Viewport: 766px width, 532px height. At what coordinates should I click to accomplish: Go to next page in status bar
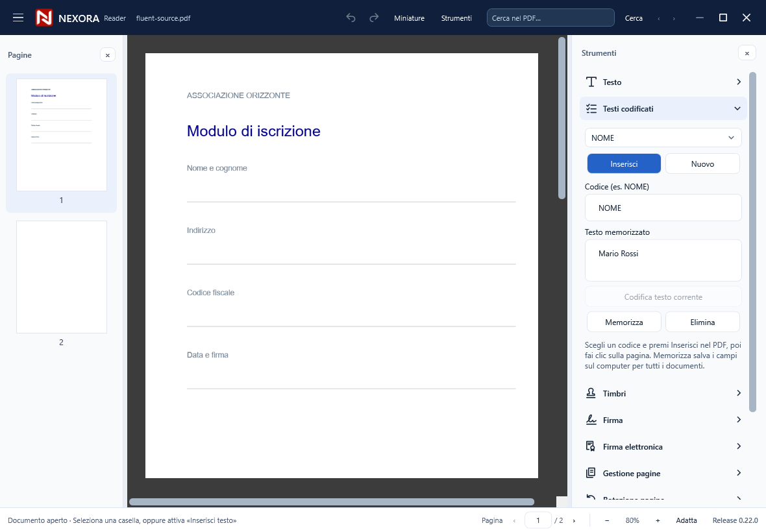click(x=574, y=521)
